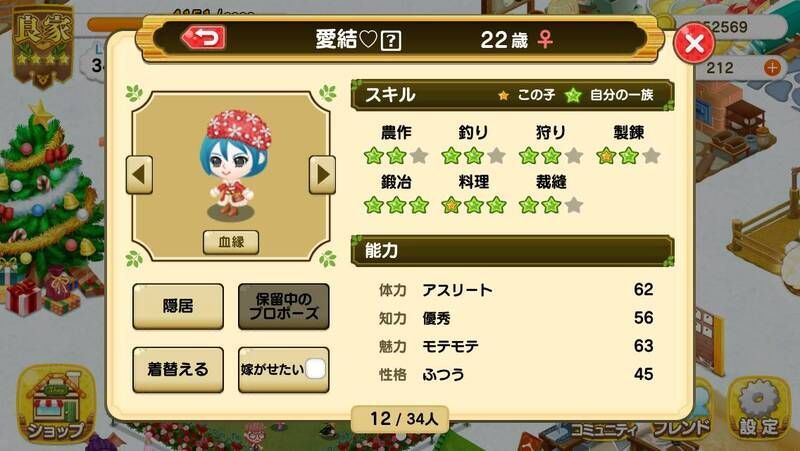This screenshot has height=451, width=800.
Task: Tap the orange plus icon beside 212
Action: [772, 67]
